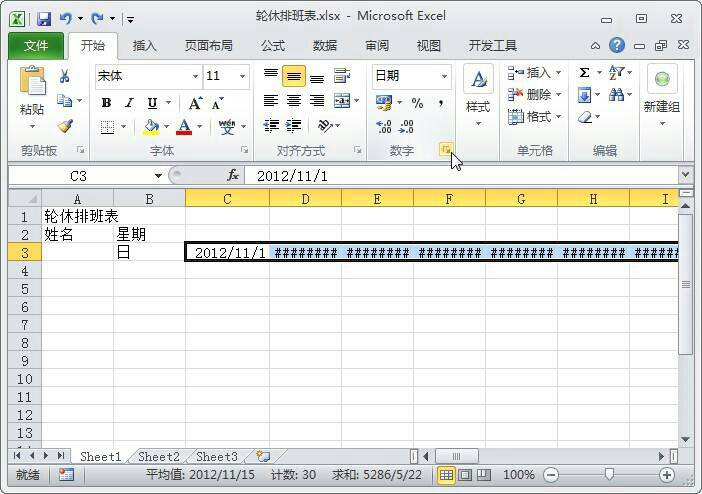The height and width of the screenshot is (494, 702).
Task: Align text to the right
Action: [x=317, y=101]
